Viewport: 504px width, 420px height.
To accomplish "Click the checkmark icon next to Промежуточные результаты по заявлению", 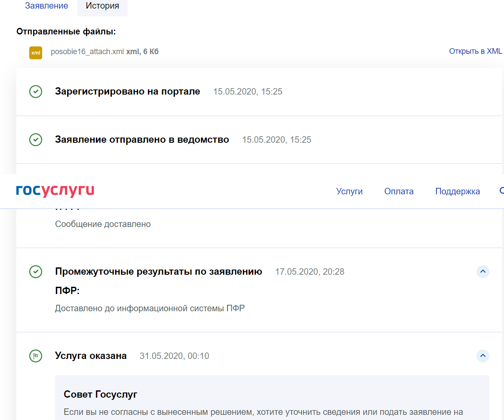I will [x=36, y=271].
